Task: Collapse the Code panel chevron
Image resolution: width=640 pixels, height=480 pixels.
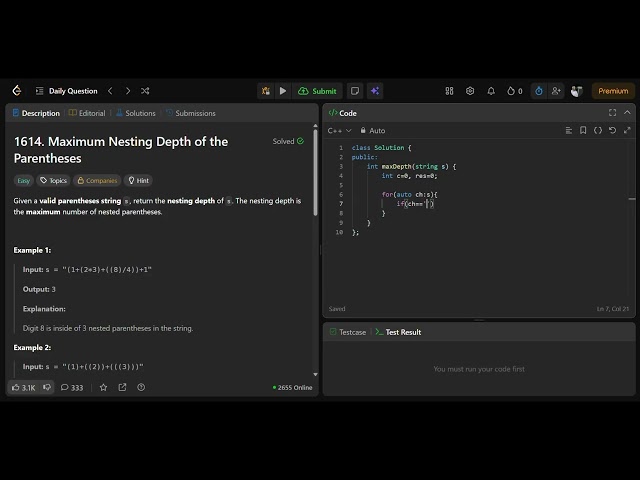Action: pos(627,112)
